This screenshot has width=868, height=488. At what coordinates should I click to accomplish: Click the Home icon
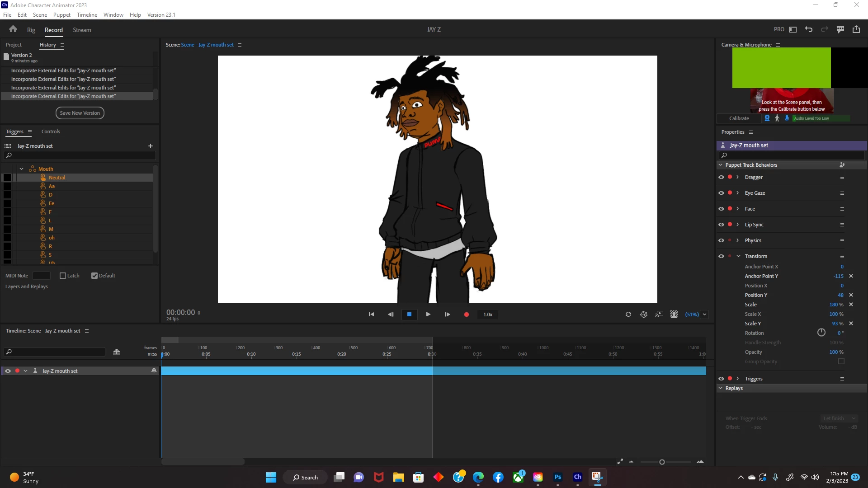coord(13,29)
